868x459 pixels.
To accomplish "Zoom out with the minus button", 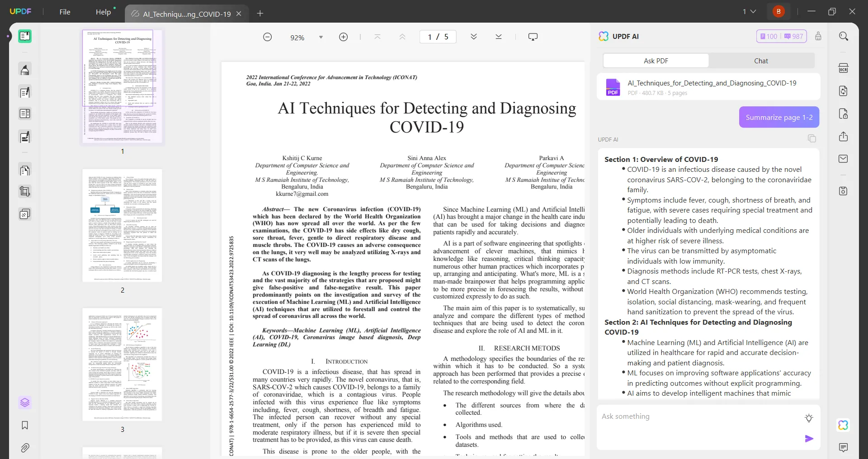I will (268, 37).
